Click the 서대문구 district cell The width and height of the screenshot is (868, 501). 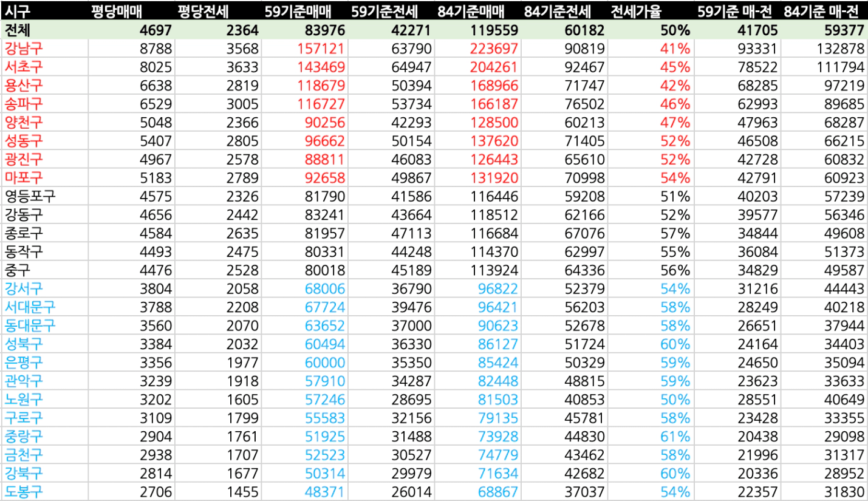pos(30,307)
